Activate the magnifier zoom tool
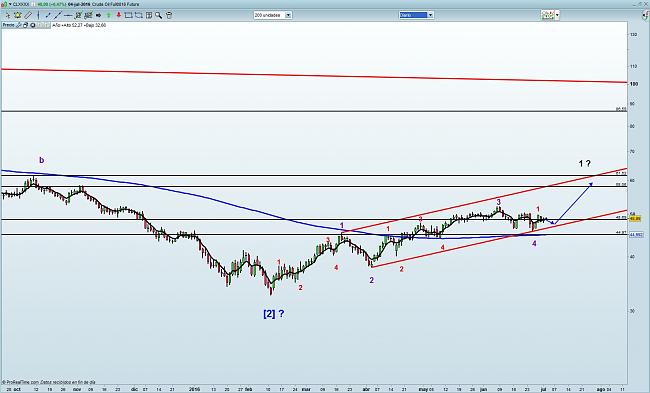 point(158,15)
